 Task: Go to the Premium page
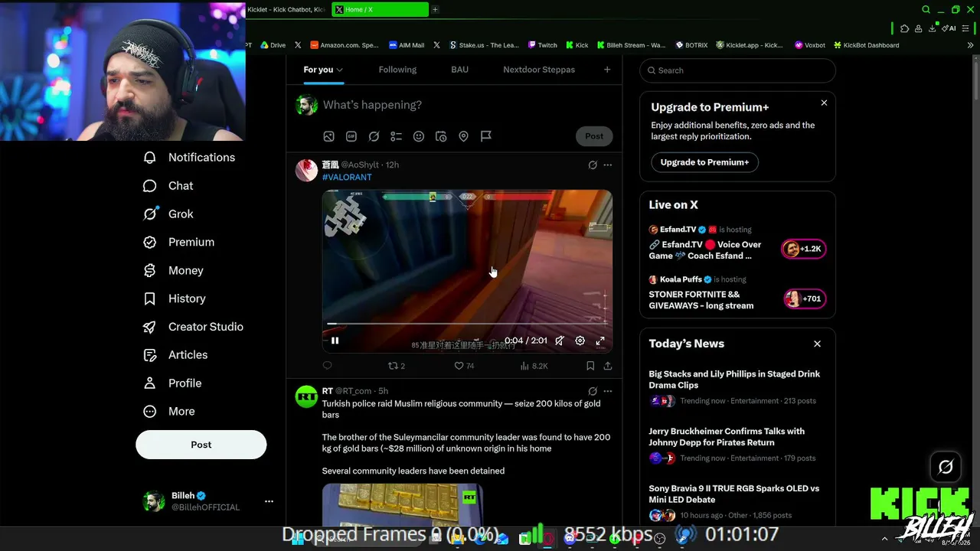coord(179,243)
